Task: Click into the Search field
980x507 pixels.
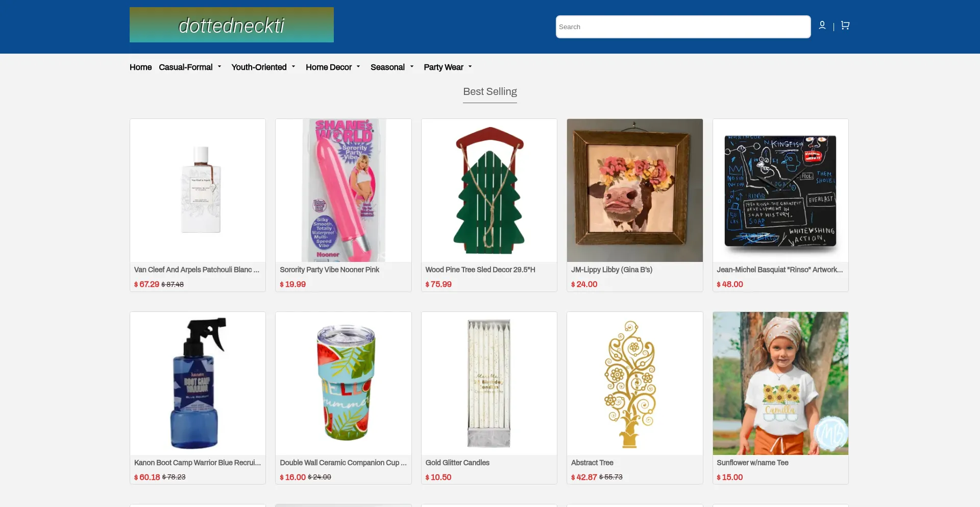Action: (683, 27)
